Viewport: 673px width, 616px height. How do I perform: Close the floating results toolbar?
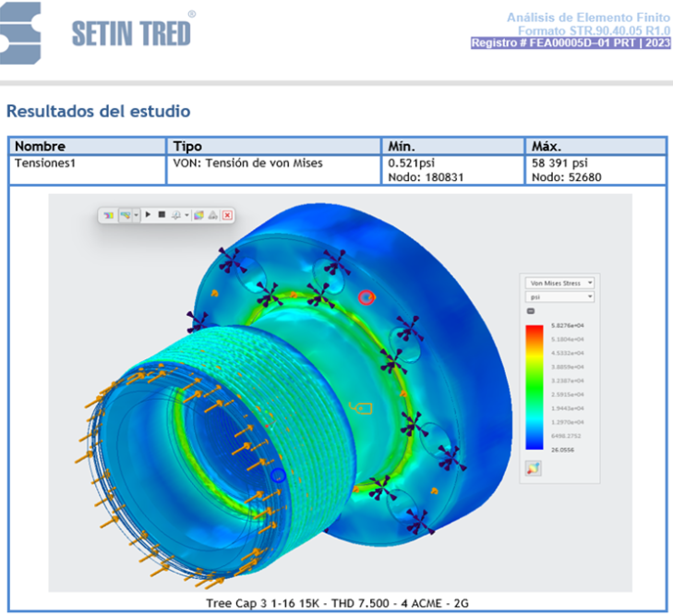tap(227, 215)
